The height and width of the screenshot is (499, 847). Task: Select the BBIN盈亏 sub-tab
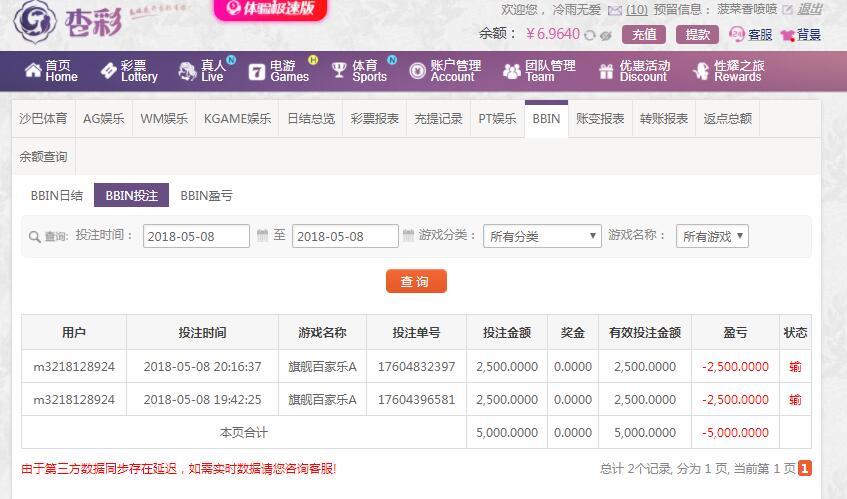coord(206,196)
